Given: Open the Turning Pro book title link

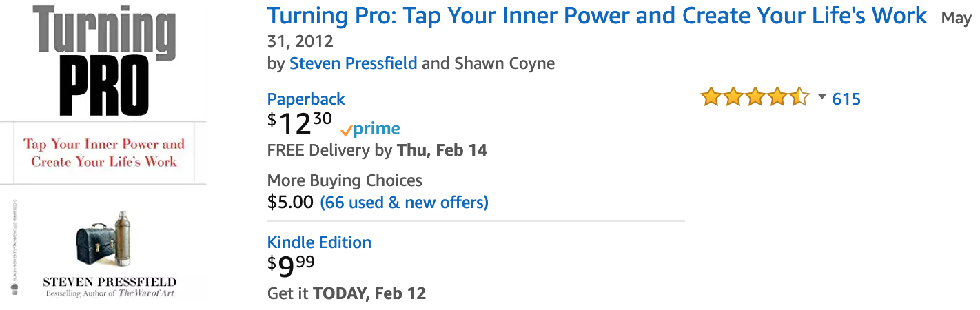Looking at the screenshot, I should click(597, 16).
